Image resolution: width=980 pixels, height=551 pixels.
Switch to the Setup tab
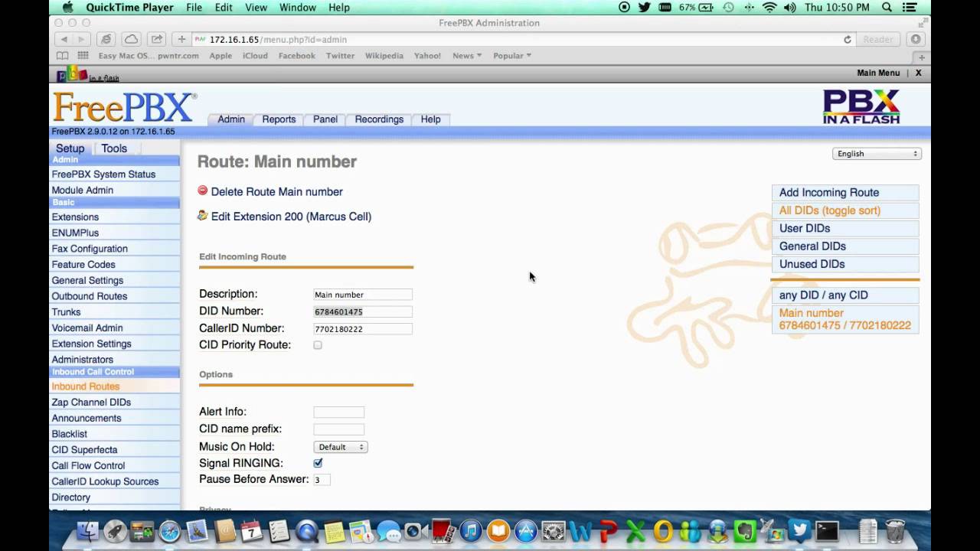click(x=70, y=148)
